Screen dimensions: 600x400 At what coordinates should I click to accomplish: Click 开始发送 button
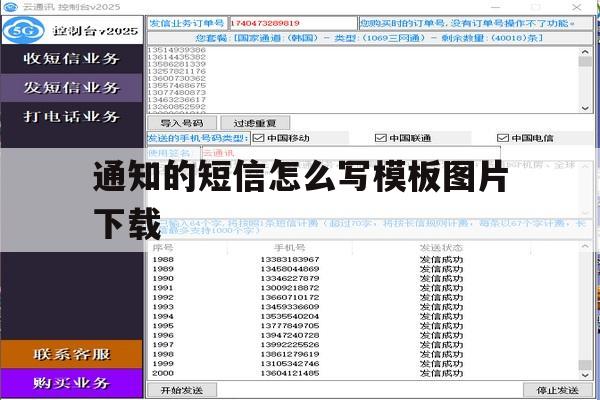[x=182, y=390]
